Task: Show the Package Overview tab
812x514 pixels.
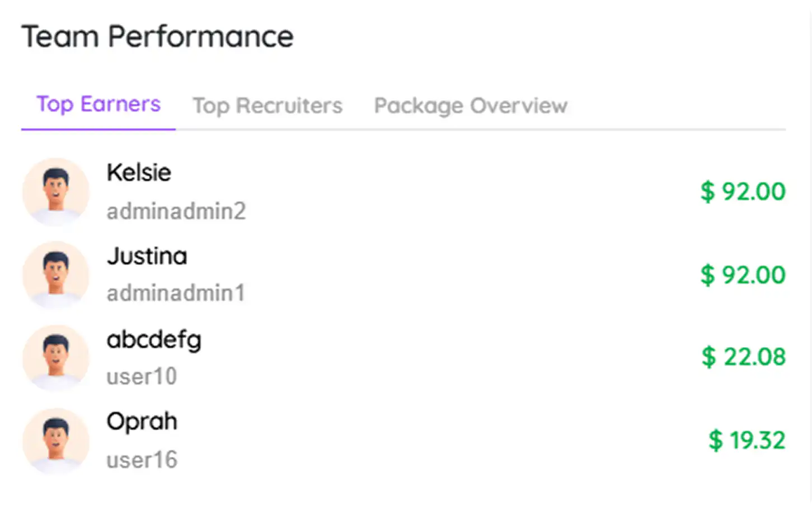Action: pos(471,105)
